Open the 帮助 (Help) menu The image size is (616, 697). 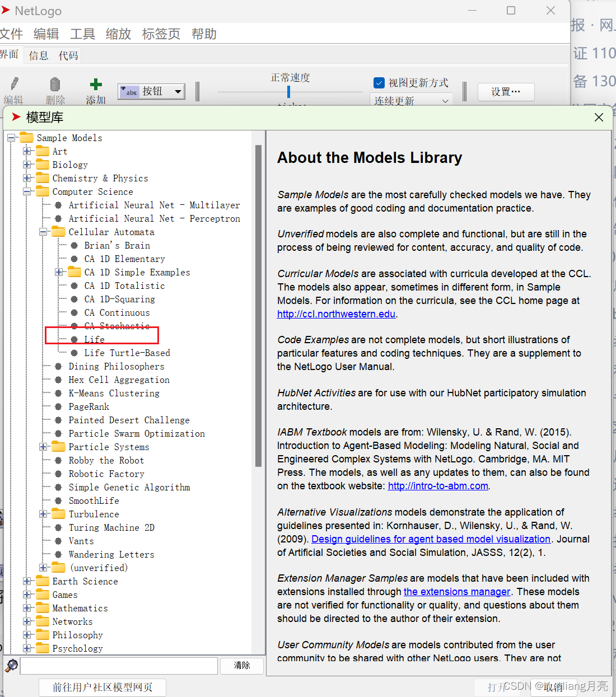[204, 34]
